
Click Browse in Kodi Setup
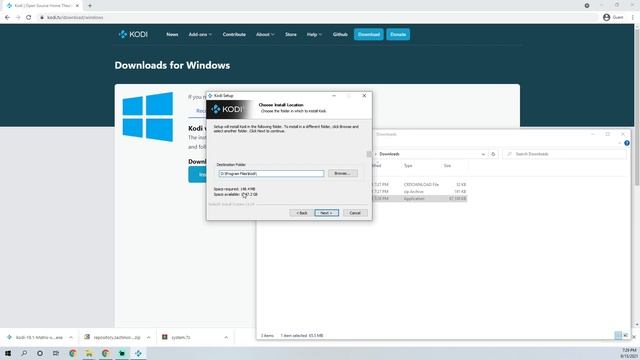(x=342, y=173)
